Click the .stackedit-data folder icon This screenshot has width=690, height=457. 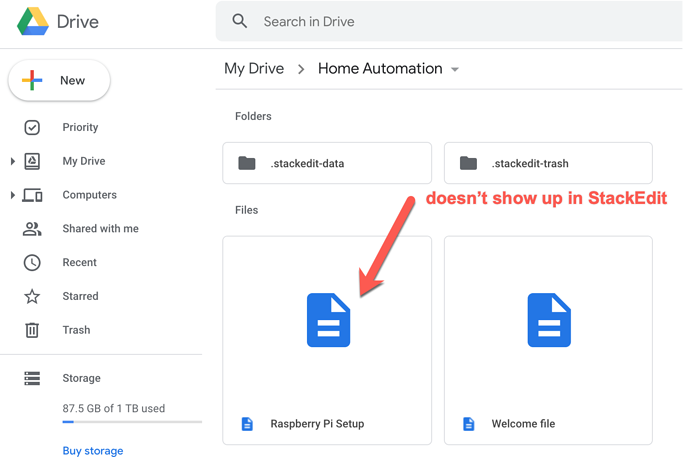pyautogui.click(x=247, y=163)
